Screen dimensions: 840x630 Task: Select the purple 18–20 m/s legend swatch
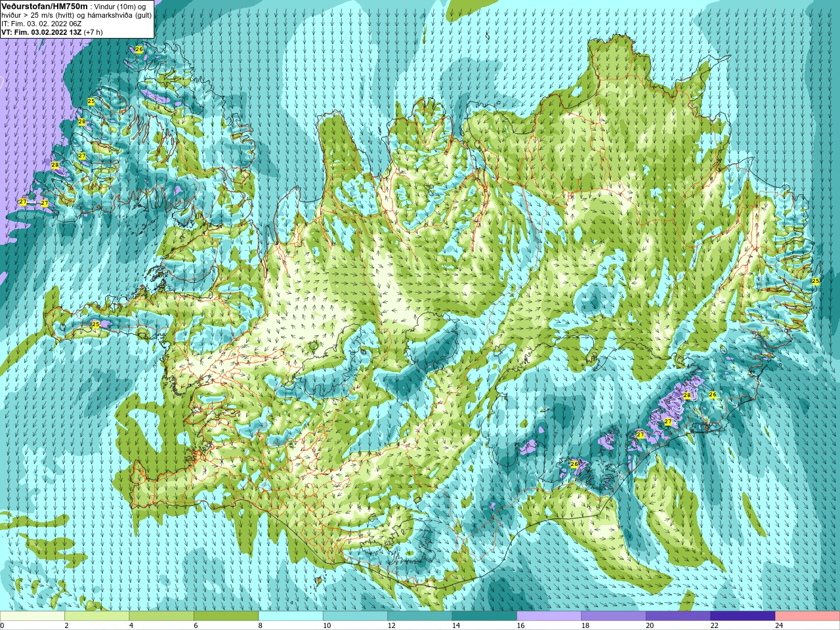(x=614, y=616)
